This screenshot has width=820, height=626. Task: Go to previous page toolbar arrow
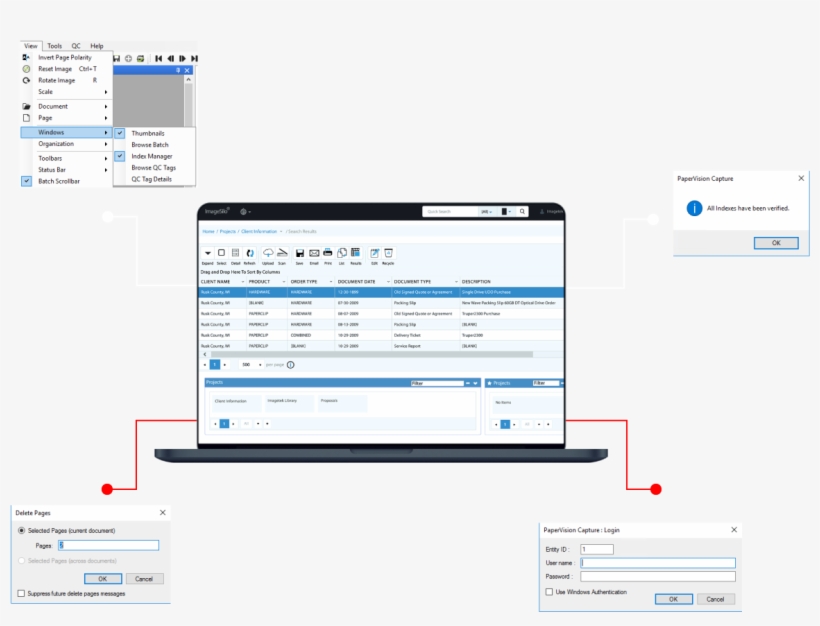tap(170, 59)
